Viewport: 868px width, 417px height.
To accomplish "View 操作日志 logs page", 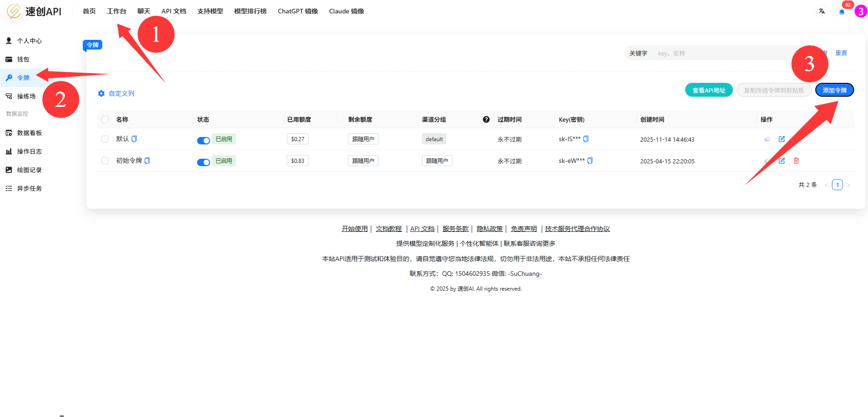I will [29, 151].
